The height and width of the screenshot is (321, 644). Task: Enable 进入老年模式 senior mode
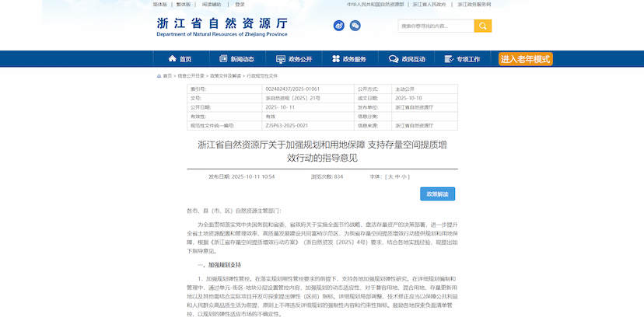pos(526,59)
